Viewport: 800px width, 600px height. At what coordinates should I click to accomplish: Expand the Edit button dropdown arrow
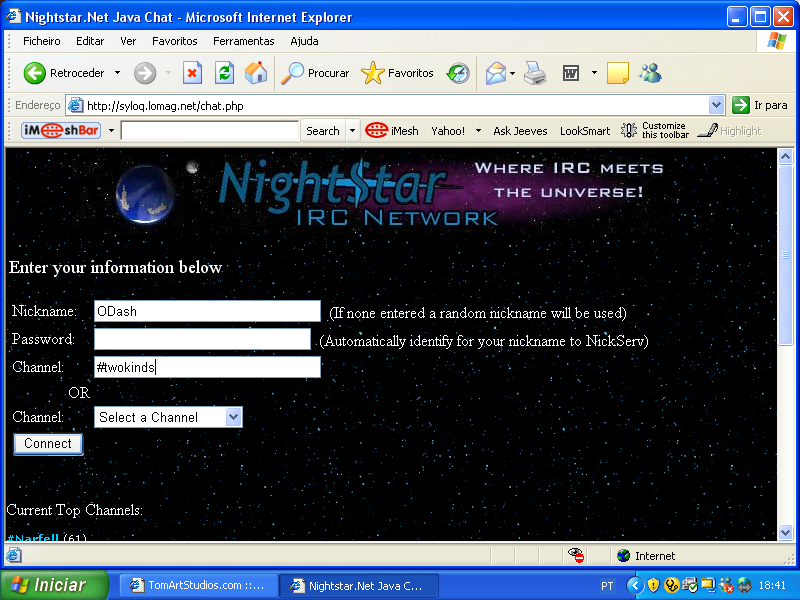[x=594, y=73]
